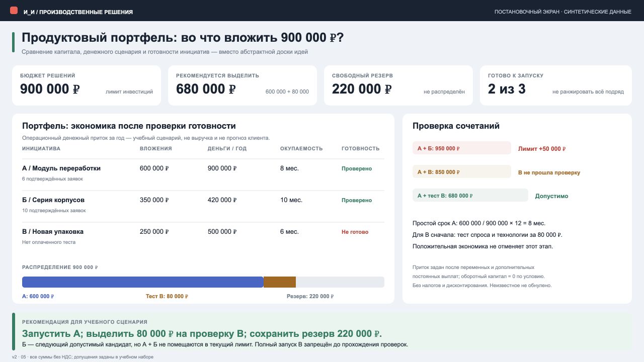
Task: Select the 'Бюджет решений' 900 000 ₽ value
Action: click(50, 89)
